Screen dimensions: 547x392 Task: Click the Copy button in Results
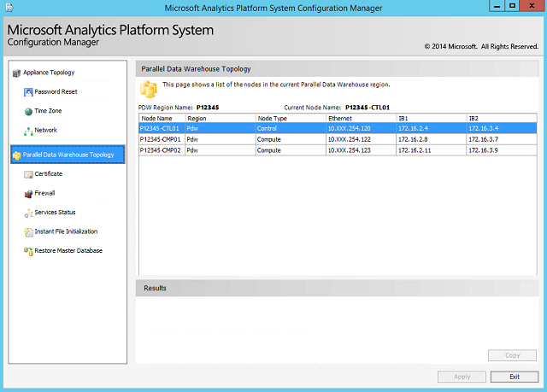[x=512, y=355]
